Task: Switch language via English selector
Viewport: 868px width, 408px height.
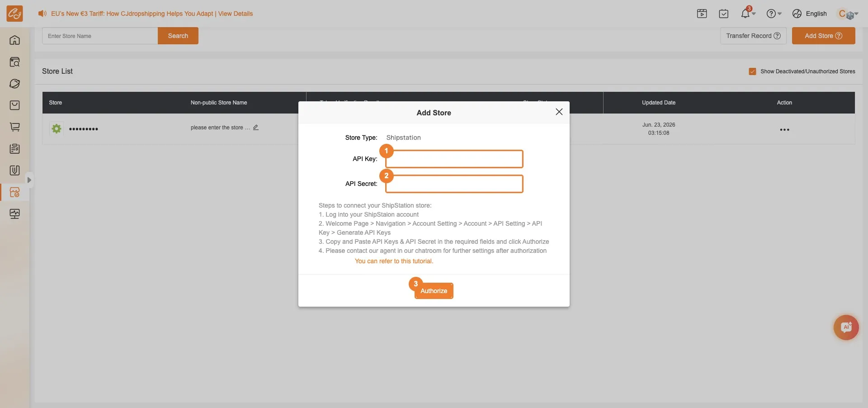Action: [x=810, y=14]
